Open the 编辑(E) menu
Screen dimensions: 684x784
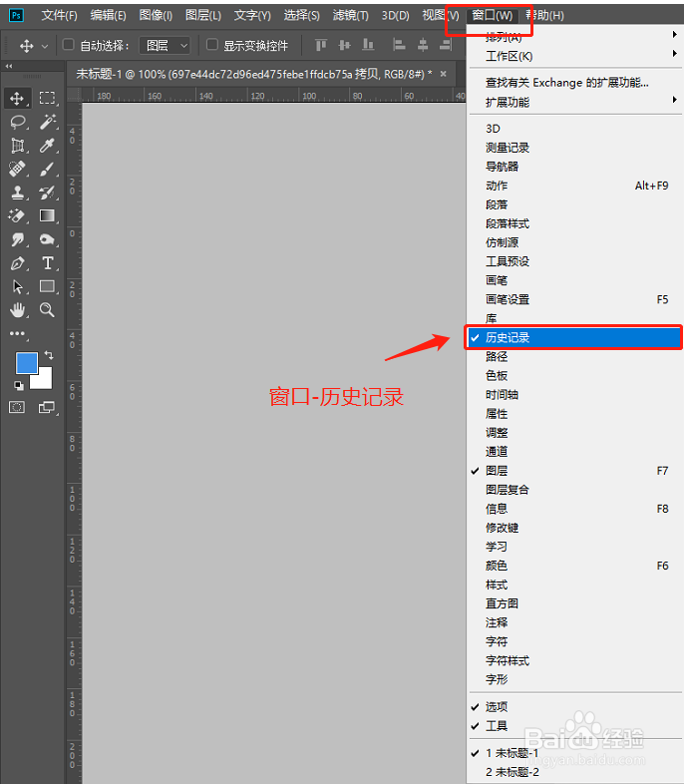(108, 16)
